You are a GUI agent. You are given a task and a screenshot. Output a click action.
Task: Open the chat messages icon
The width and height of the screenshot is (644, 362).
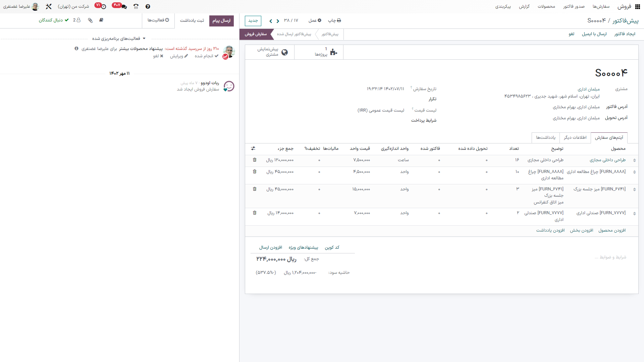click(x=124, y=7)
